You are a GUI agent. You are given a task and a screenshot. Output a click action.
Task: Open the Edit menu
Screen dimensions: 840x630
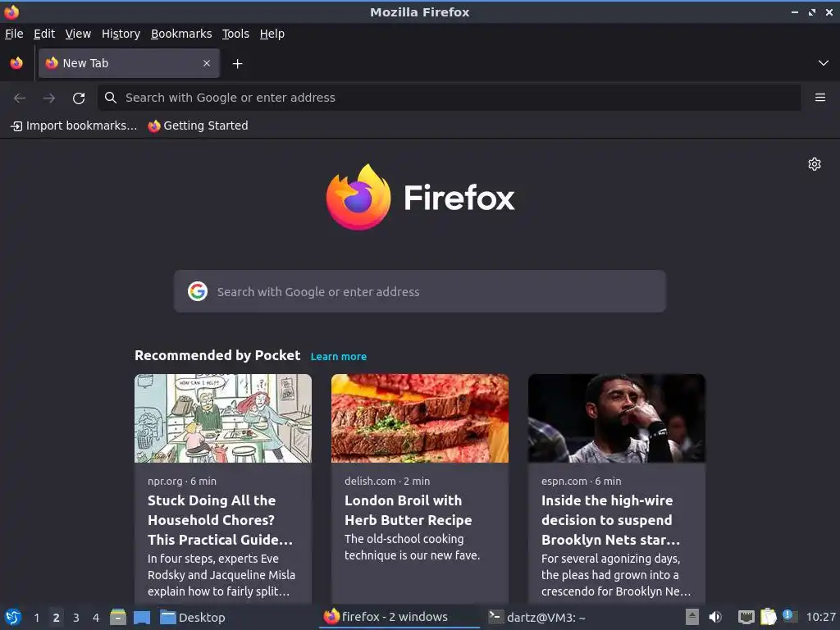[44, 34]
